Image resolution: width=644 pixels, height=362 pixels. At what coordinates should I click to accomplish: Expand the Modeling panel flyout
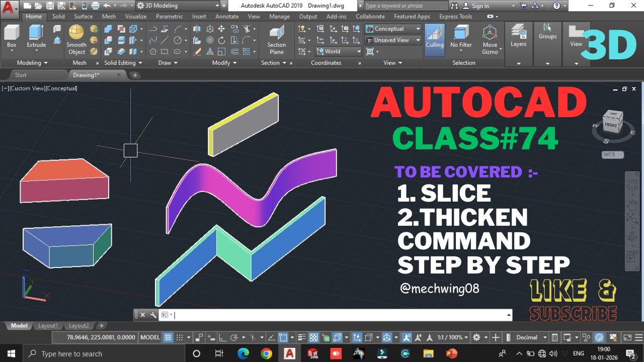[x=32, y=63]
